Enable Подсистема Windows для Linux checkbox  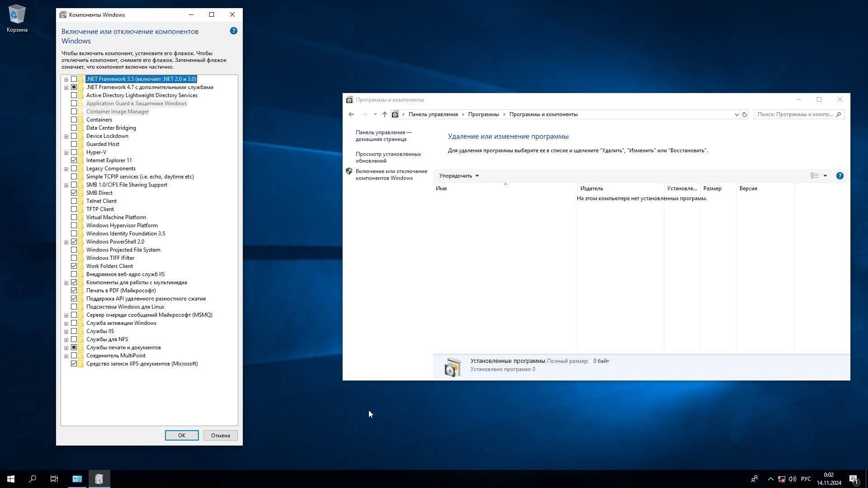[74, 307]
